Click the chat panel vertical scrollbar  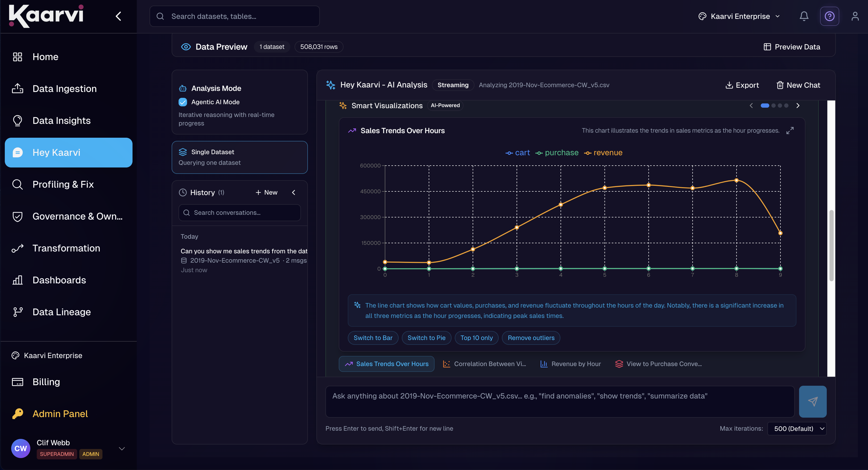click(x=831, y=245)
